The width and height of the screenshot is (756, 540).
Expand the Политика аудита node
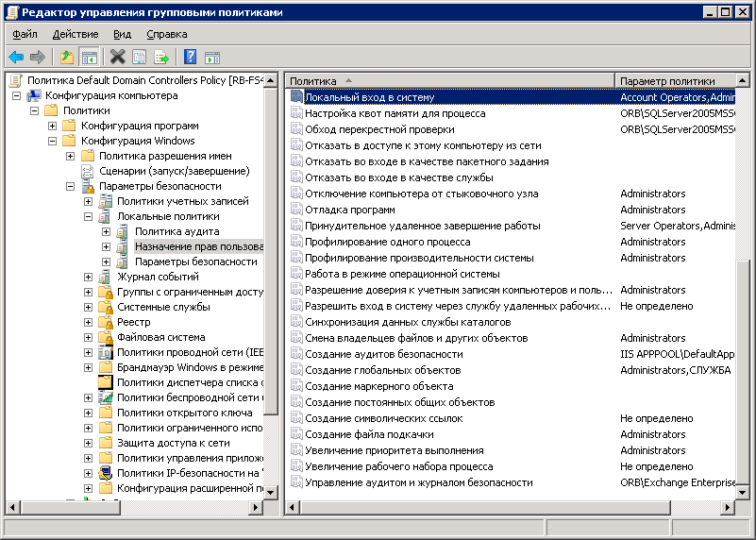107,231
